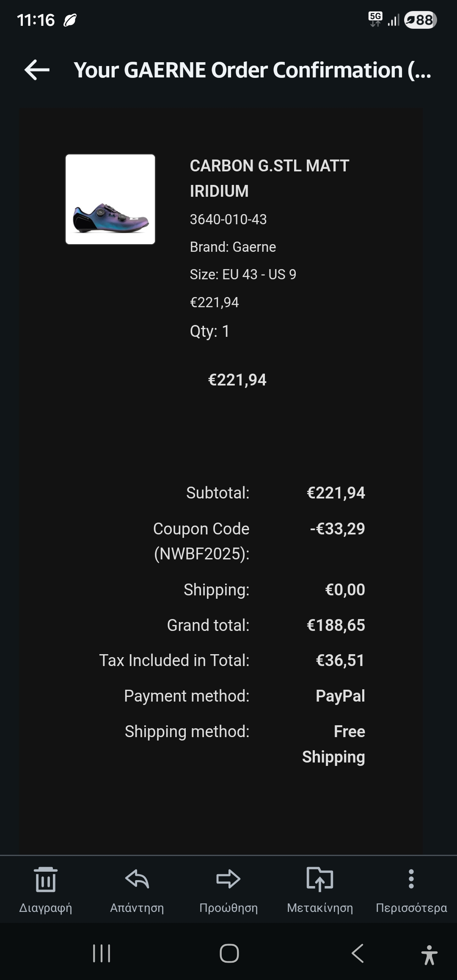The width and height of the screenshot is (457, 980).
Task: Tap the CARBON G.STL MATT IRIDIUM title
Action: (x=269, y=178)
